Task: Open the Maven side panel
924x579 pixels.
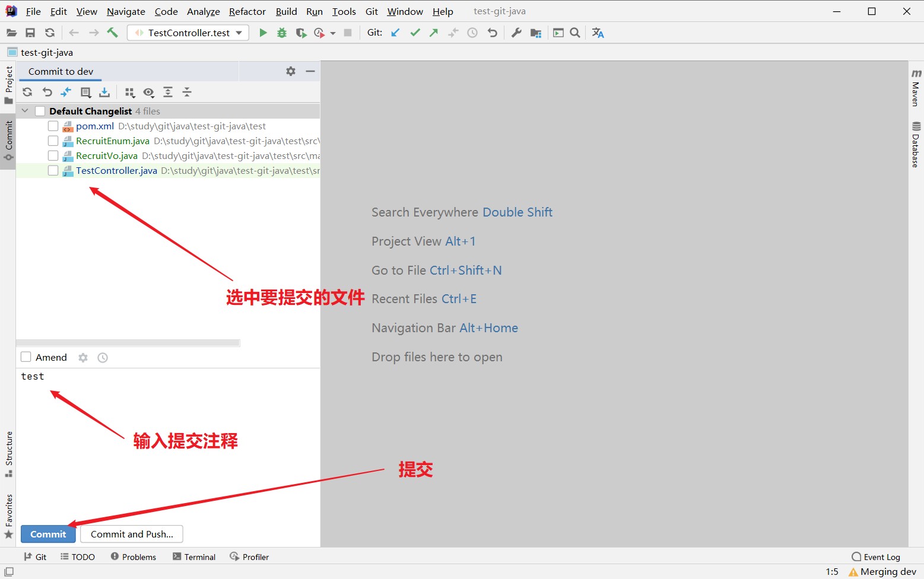Action: coord(916,88)
